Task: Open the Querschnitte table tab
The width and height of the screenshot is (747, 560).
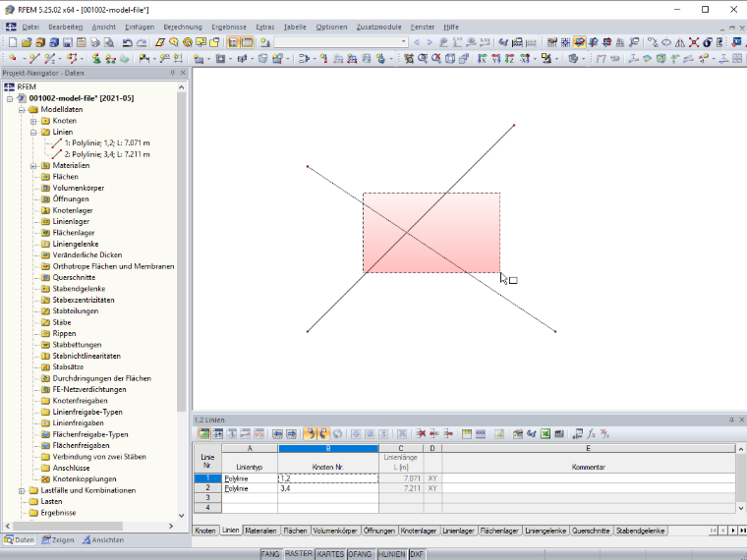Action: click(x=591, y=531)
